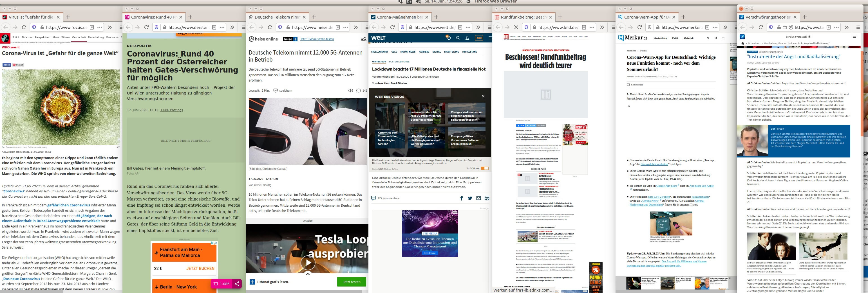Image resolution: width=868 pixels, height=293 pixels.
Task: Open WELT user account icon
Action: pyautogui.click(x=467, y=38)
